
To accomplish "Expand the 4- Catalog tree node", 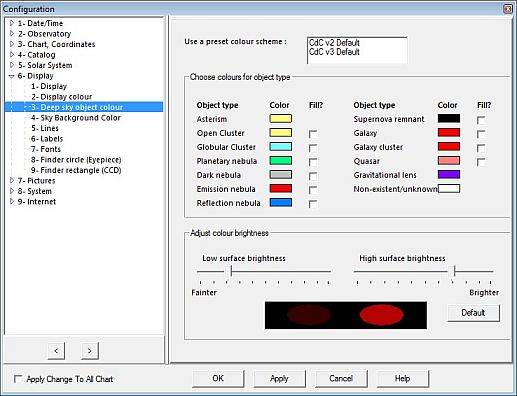I will [12, 55].
